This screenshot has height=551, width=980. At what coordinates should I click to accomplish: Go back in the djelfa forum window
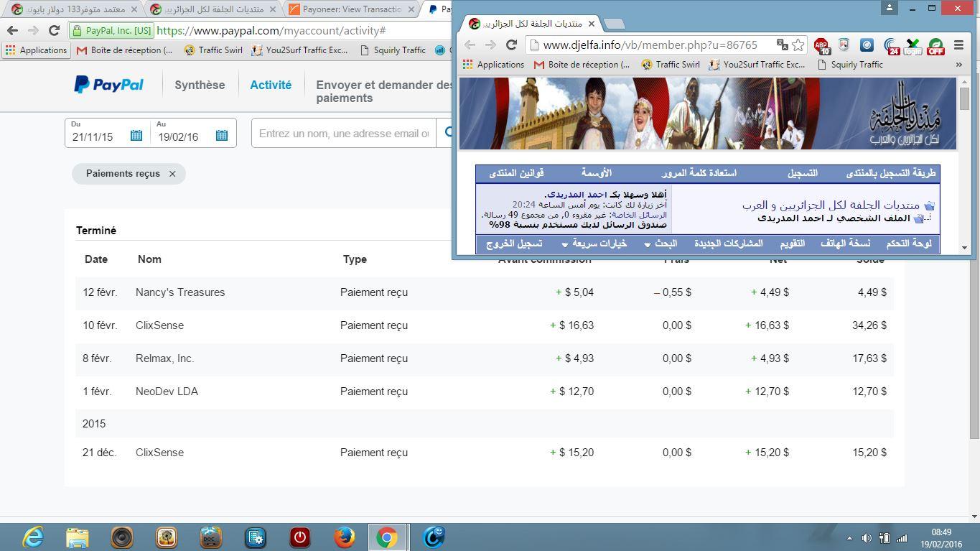[470, 45]
